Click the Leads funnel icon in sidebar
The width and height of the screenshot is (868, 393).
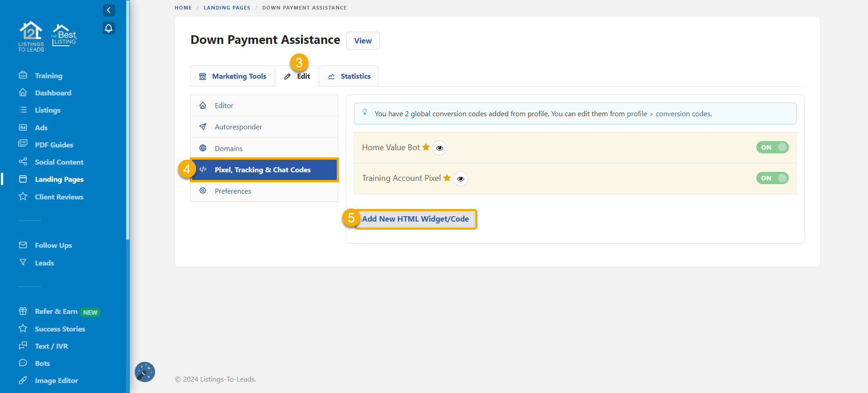[23, 262]
